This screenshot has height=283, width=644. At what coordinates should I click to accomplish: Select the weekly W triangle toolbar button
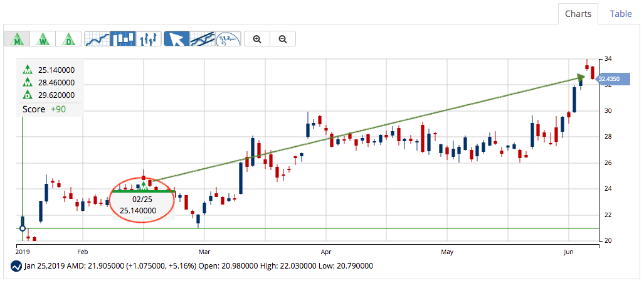(42, 39)
